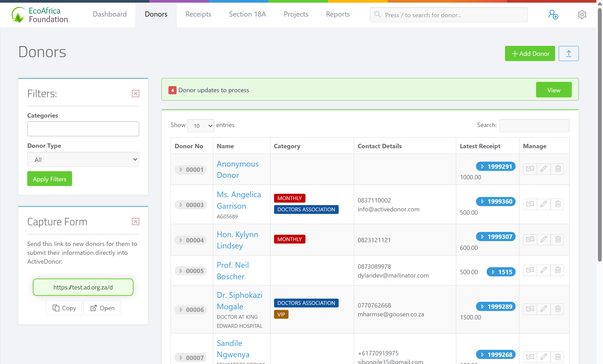Screen dimensions: 603x364
Task: Click the page vertical scrollbar
Action: point(599,135)
